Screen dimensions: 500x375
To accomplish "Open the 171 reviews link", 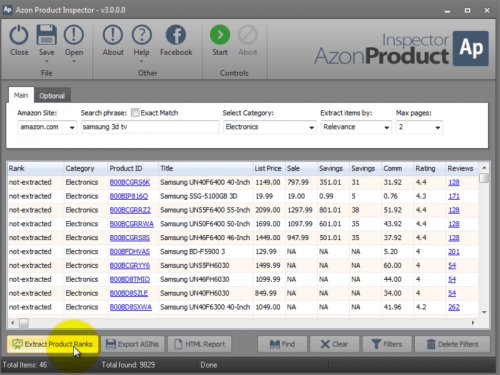I will pyautogui.click(x=454, y=196).
